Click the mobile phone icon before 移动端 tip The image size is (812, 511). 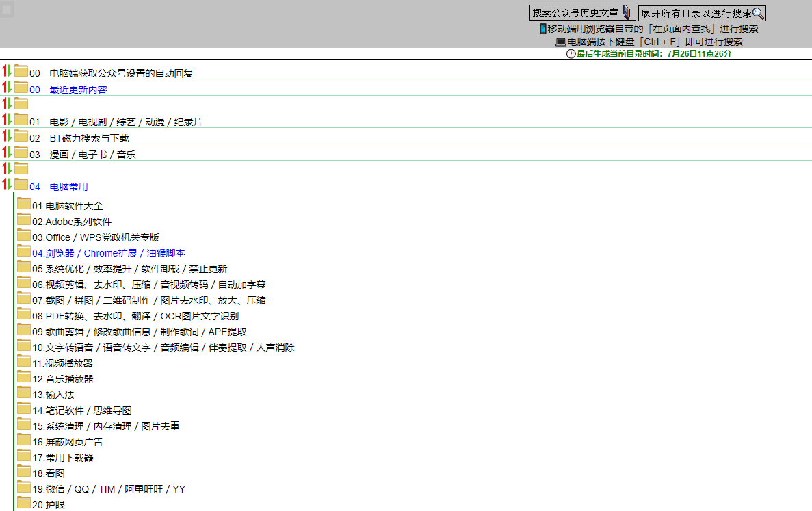point(542,29)
